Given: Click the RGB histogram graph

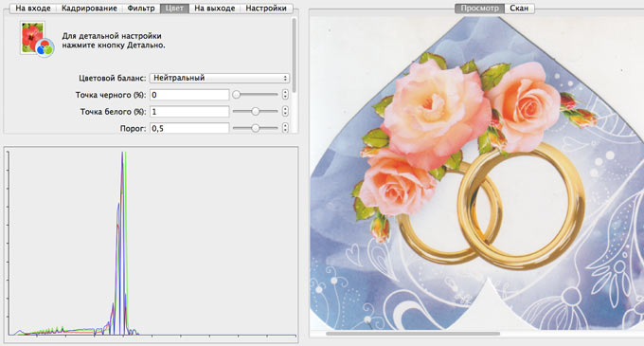Looking at the screenshot, I should point(152,245).
